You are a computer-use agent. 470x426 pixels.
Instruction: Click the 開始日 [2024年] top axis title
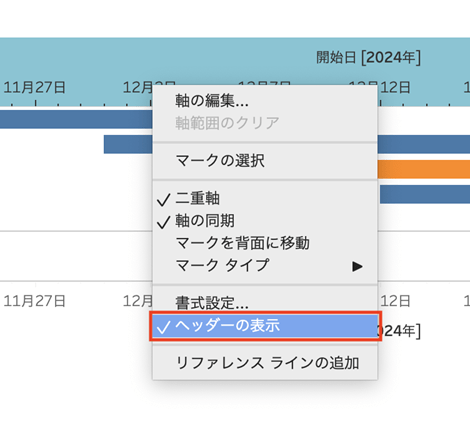[x=368, y=57]
